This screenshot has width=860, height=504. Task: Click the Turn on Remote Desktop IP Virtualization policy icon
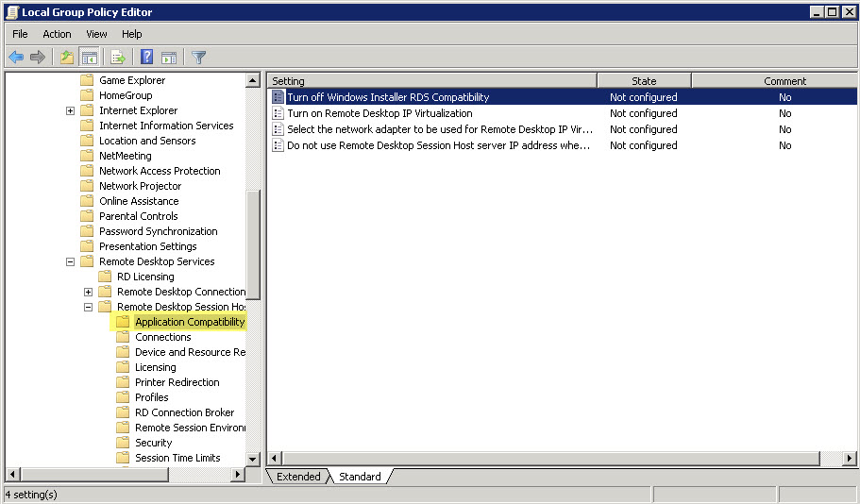point(278,113)
